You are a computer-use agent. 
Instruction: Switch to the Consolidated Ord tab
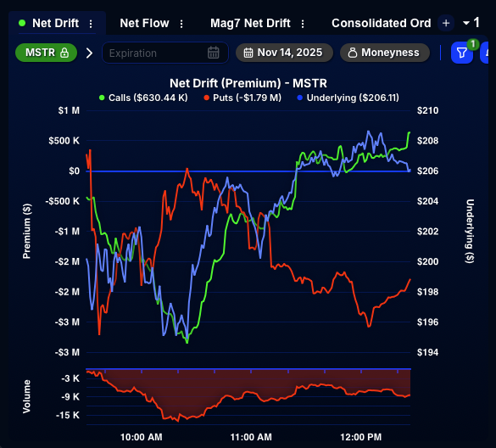click(x=382, y=23)
